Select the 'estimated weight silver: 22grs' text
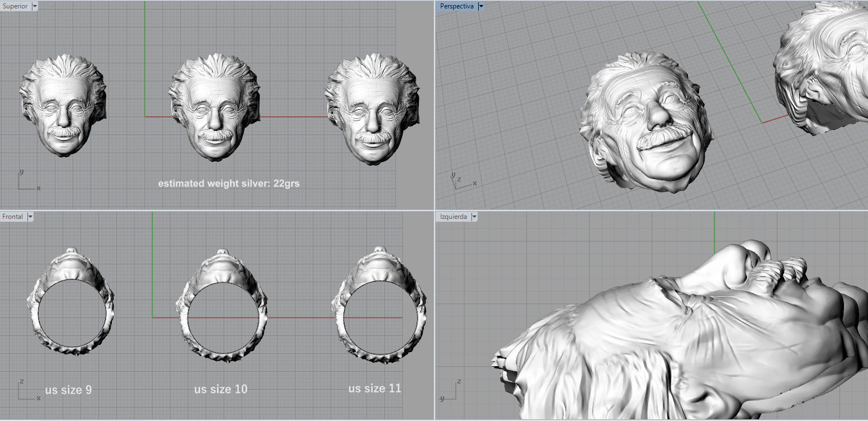Viewport: 868px width, 421px height. 229,183
